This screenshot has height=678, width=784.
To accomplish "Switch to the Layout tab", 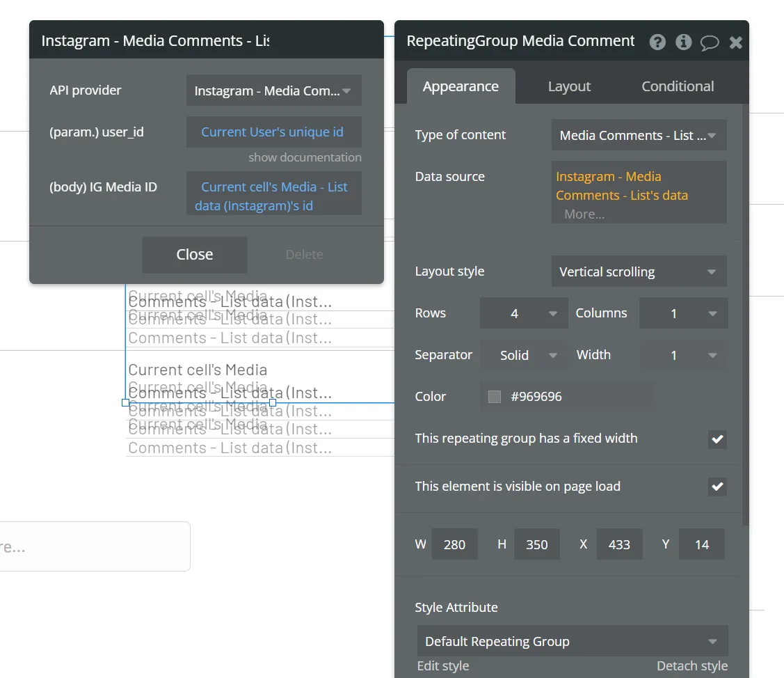I will pos(569,86).
